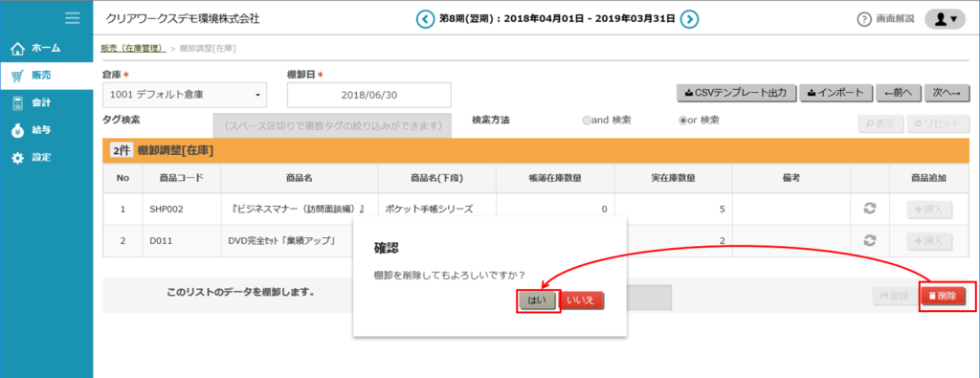The width and height of the screenshot is (980, 378).
Task: Follow the 販売（在庫管理） breadcrumb link
Action: (132, 48)
